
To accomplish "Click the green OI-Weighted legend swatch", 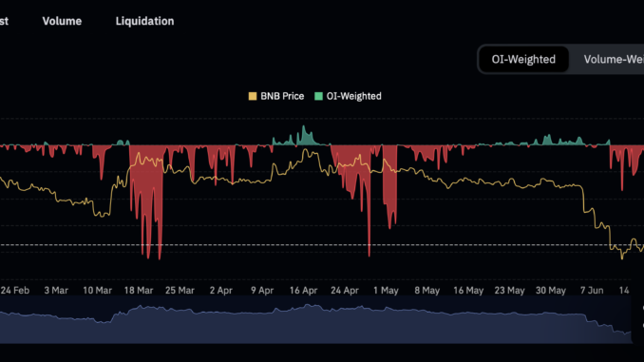I will tap(318, 96).
